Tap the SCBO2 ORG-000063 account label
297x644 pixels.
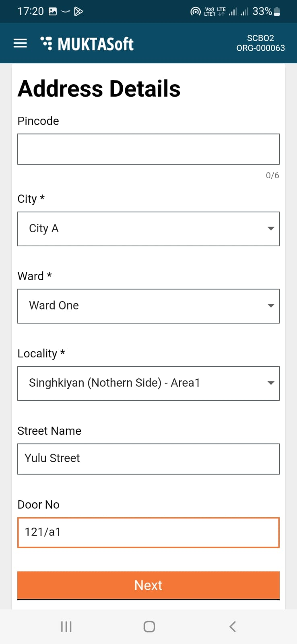(x=260, y=43)
